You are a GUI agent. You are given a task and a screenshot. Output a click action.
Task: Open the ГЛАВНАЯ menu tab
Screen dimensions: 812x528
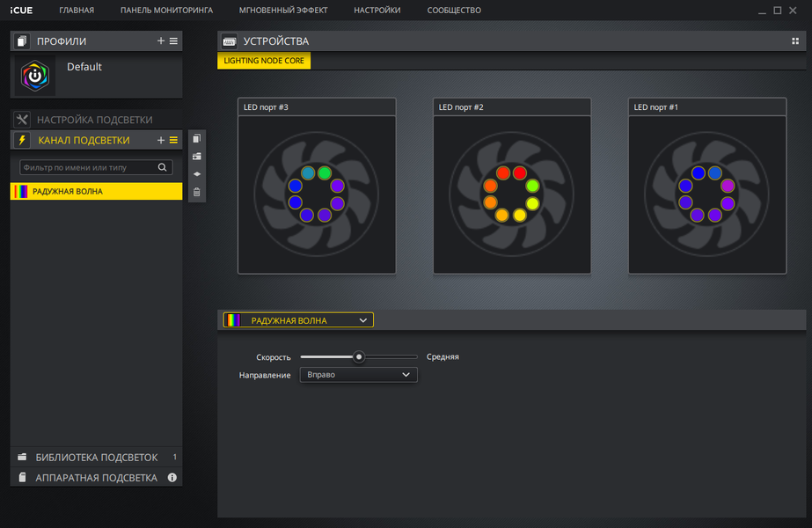(x=77, y=11)
